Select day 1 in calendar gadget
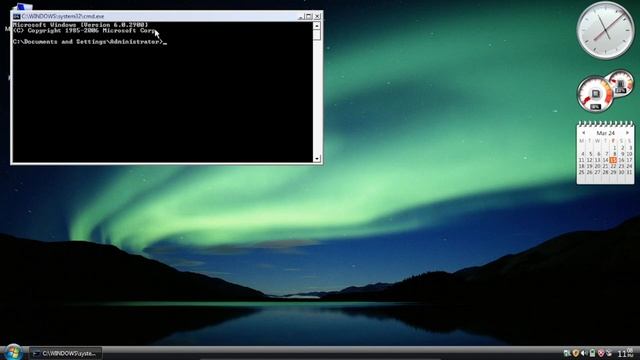 point(614,148)
